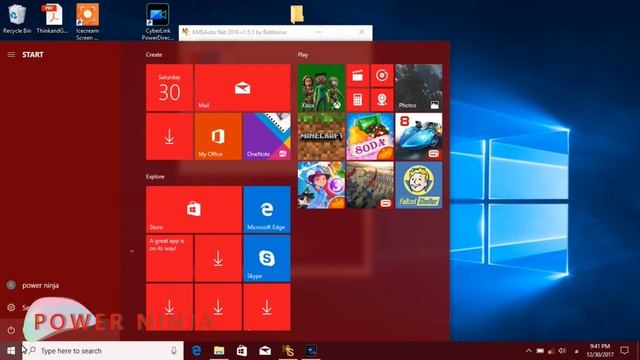Open the Groove Music small tile
Image resolution: width=640 pixels, height=360 pixels.
click(x=382, y=76)
